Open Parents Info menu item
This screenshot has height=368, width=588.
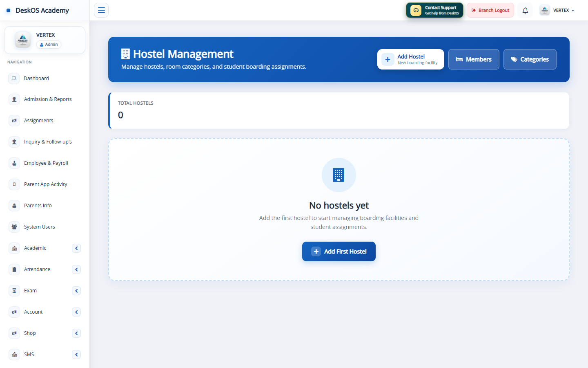(x=45, y=206)
